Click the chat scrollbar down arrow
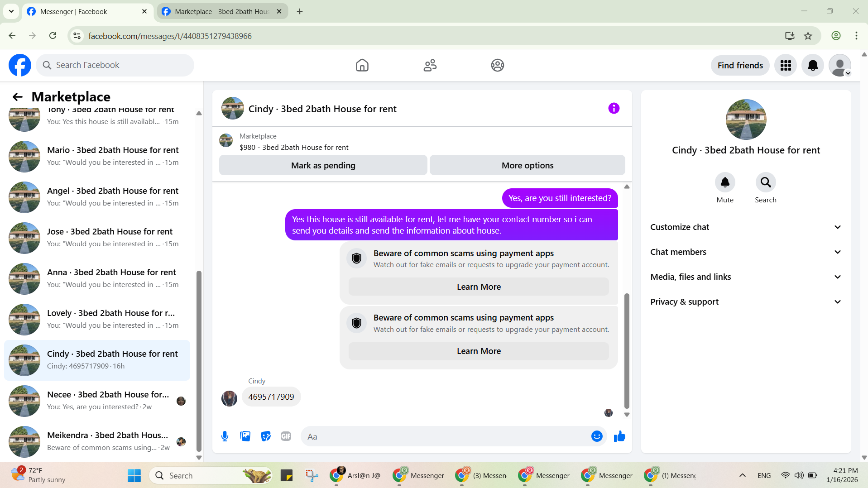Viewport: 868px width, 488px height. pyautogui.click(x=627, y=415)
